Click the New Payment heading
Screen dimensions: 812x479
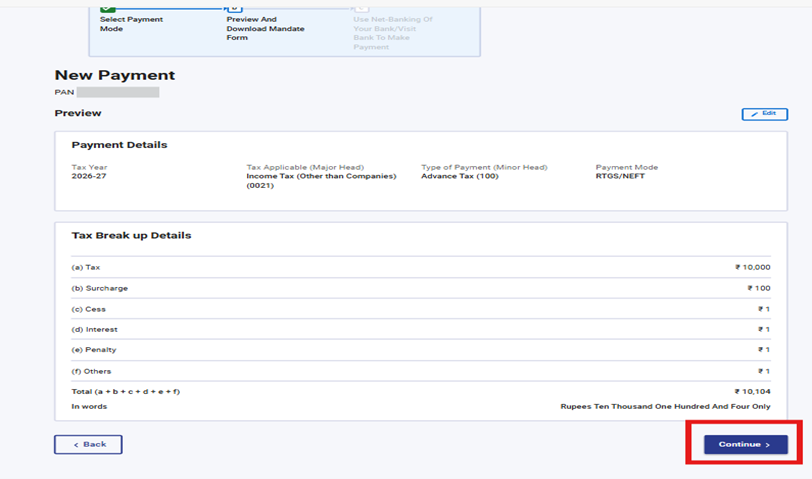pyautogui.click(x=114, y=75)
